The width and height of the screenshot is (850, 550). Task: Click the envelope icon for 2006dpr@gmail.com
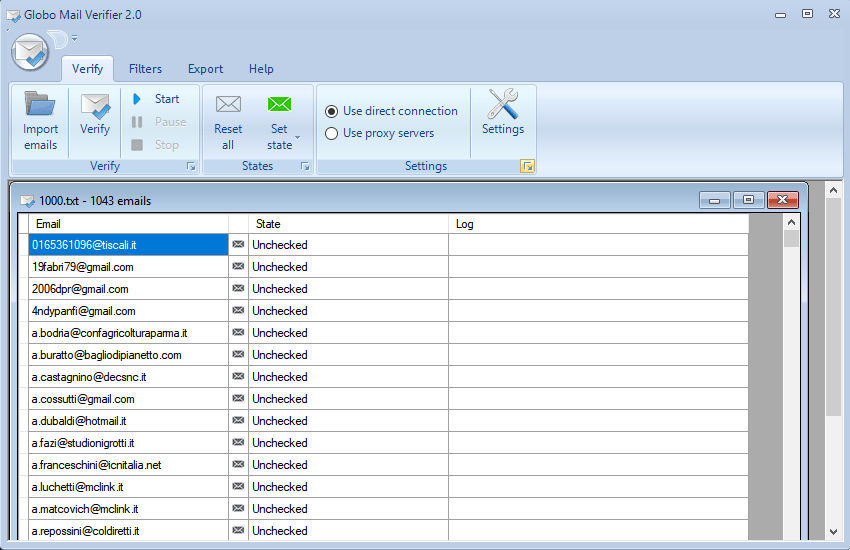click(238, 288)
